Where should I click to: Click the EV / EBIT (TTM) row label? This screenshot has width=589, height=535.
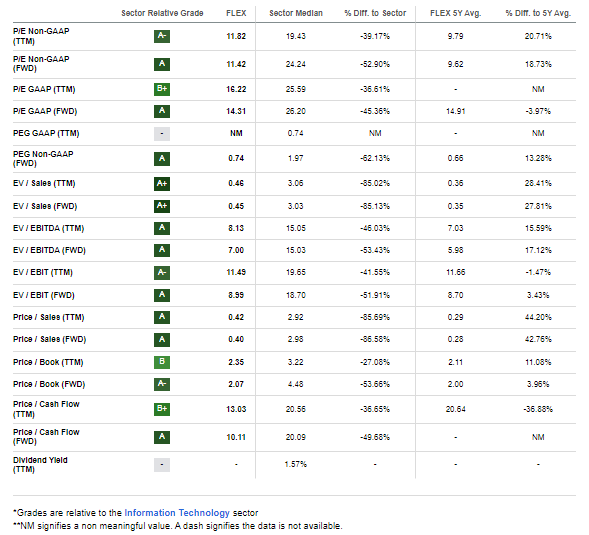point(43,273)
